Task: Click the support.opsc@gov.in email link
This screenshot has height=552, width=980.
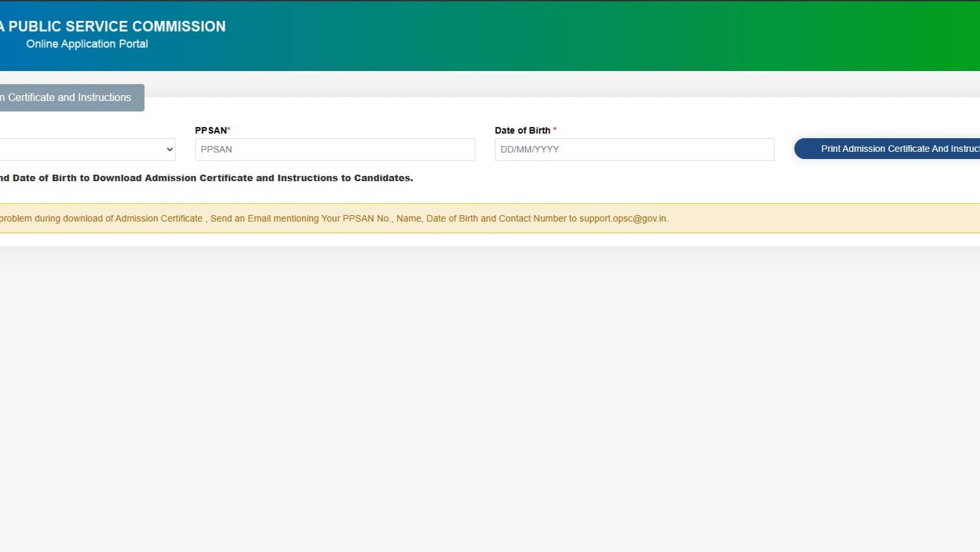Action: pyautogui.click(x=623, y=218)
